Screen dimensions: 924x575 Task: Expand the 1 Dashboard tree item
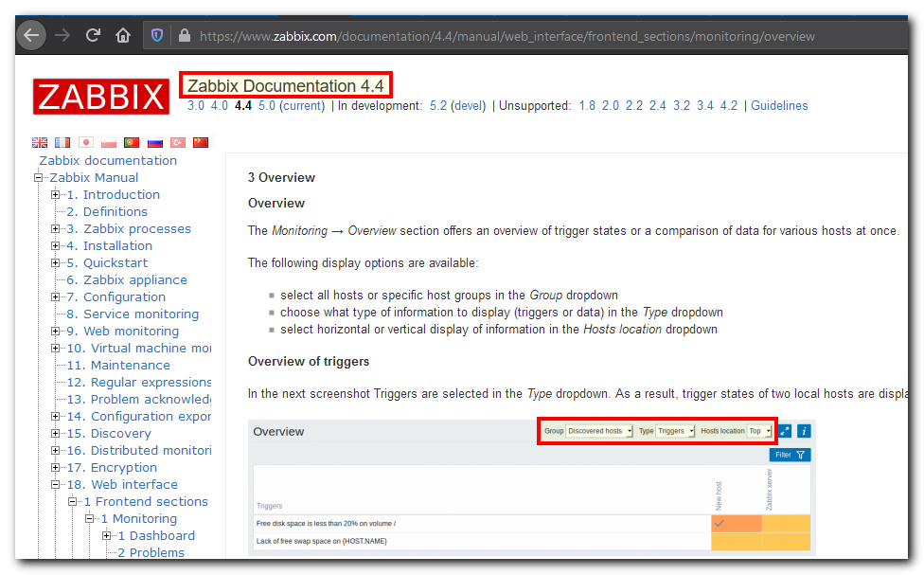pyautogui.click(x=105, y=535)
